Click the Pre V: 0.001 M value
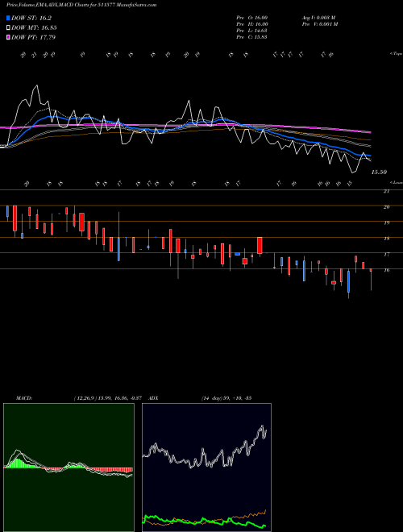Image resolution: width=403 pixels, height=532 pixels. click(x=319, y=24)
